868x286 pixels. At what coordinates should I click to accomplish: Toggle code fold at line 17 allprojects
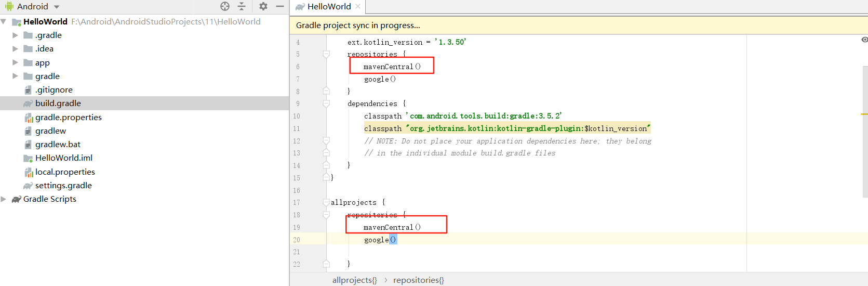(x=326, y=202)
